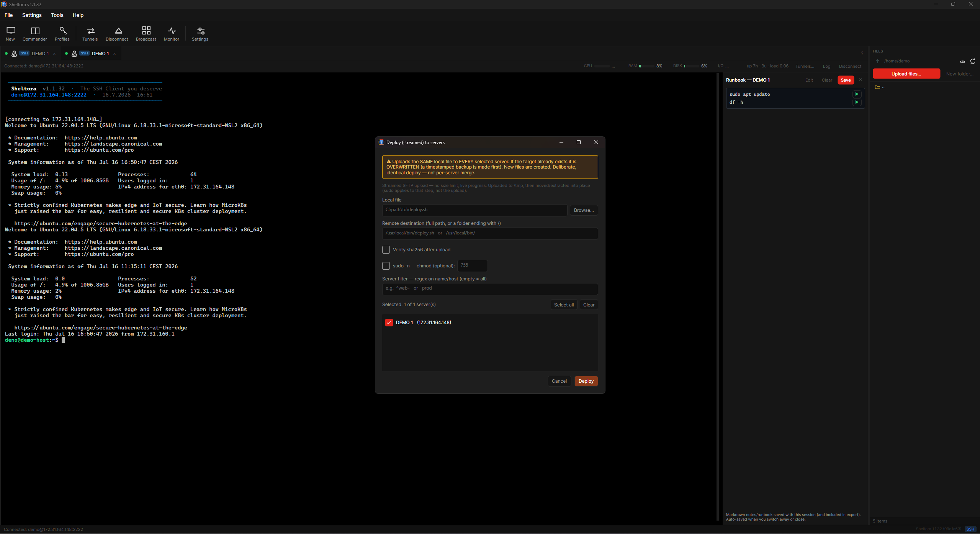Click '5 items' count in Files panel
The image size is (980, 534).
880,521
